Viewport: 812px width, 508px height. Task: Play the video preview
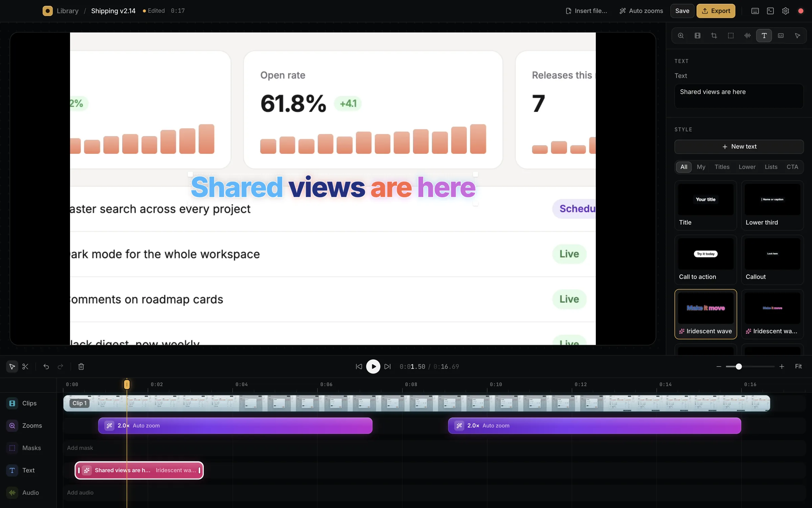(373, 366)
